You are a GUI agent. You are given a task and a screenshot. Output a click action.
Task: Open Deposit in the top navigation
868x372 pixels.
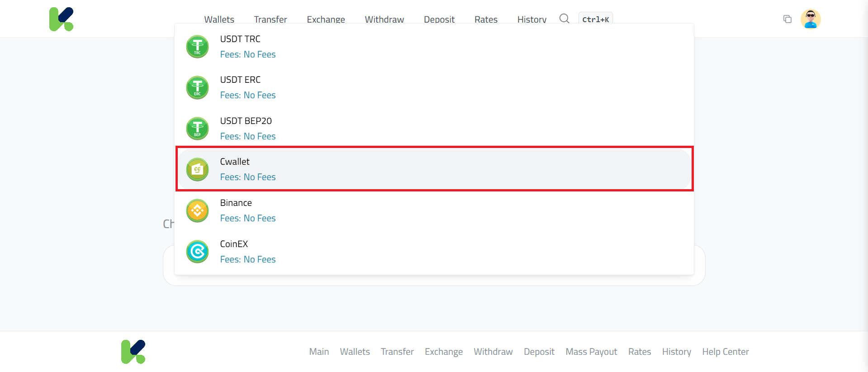(439, 19)
